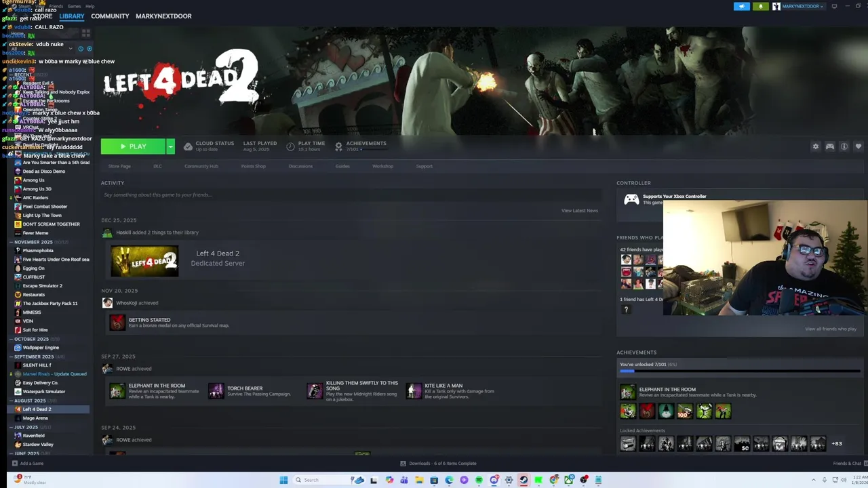This screenshot has width=868, height=488.
Task: Click the unknown friend question mark tile
Action: tap(626, 309)
